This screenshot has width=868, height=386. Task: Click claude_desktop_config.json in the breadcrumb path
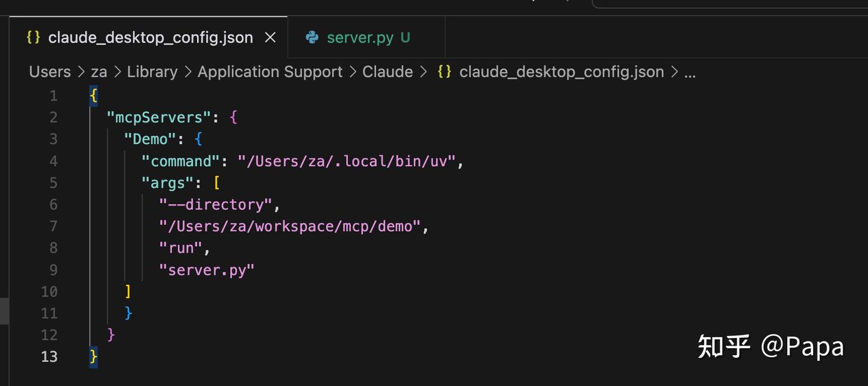coord(561,72)
